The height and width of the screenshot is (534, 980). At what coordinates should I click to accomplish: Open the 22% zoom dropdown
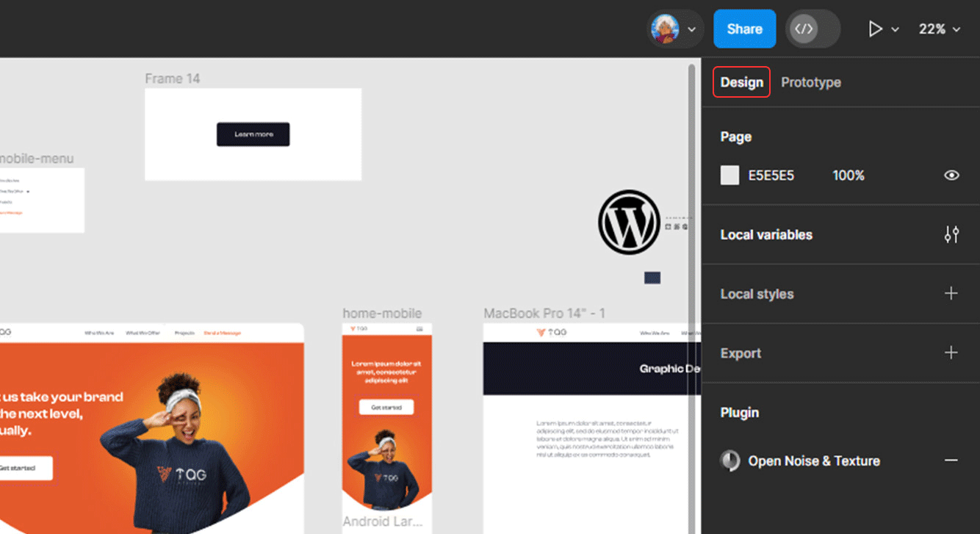(x=939, y=29)
